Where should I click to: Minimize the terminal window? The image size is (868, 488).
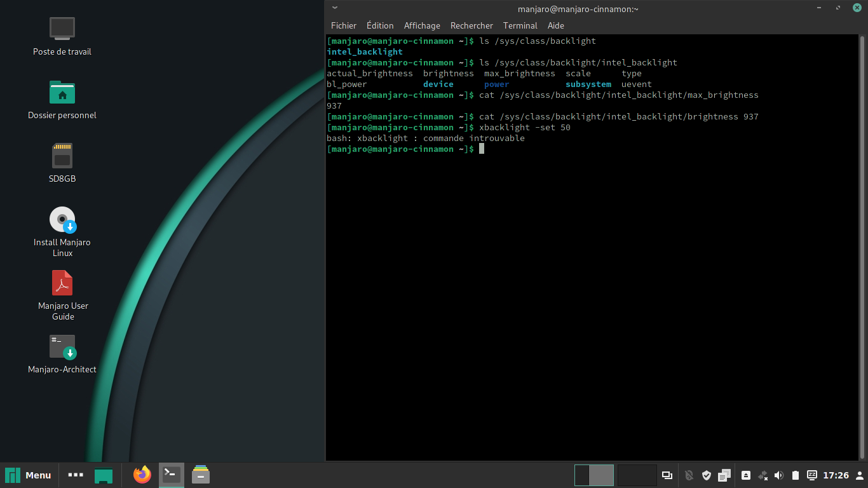point(820,8)
